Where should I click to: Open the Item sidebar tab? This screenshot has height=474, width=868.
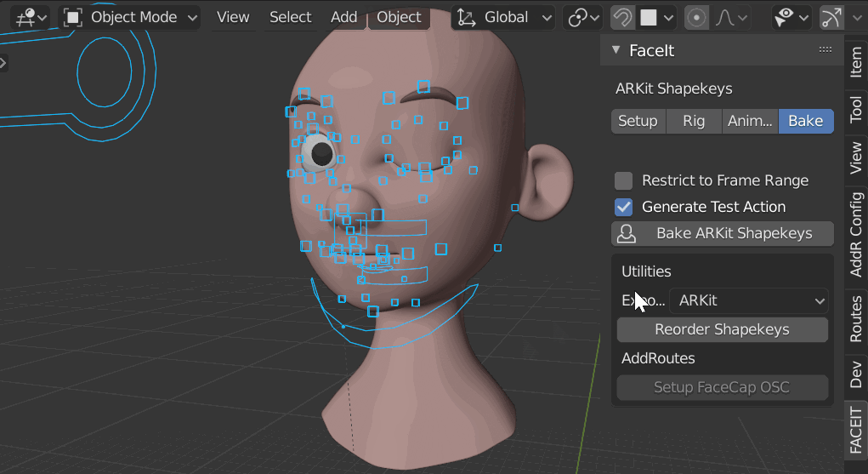point(856,61)
